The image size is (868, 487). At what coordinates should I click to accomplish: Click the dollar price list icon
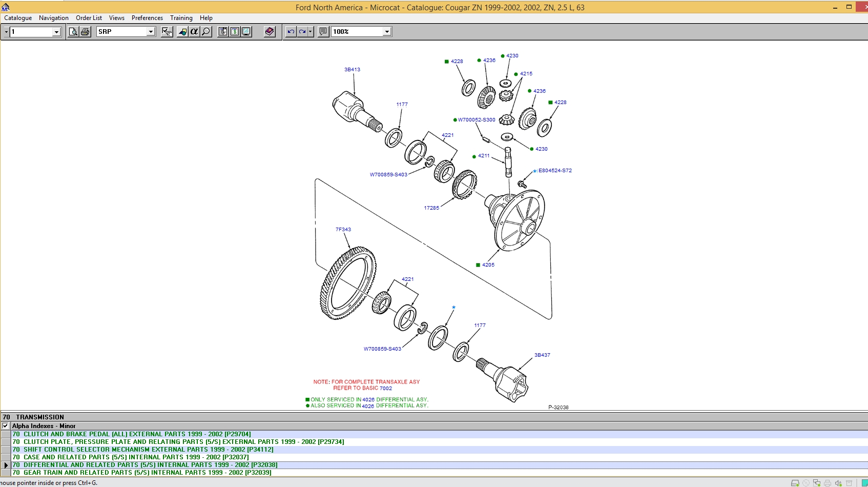(x=235, y=32)
